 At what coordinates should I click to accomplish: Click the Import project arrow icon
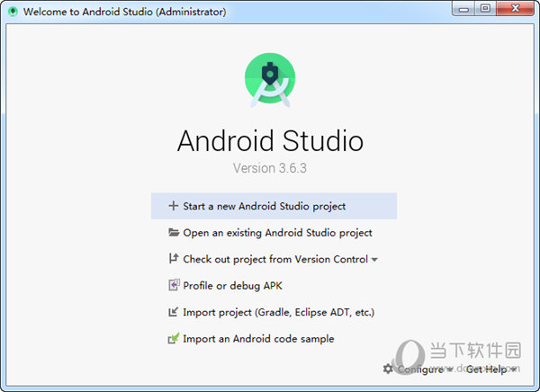pos(173,311)
